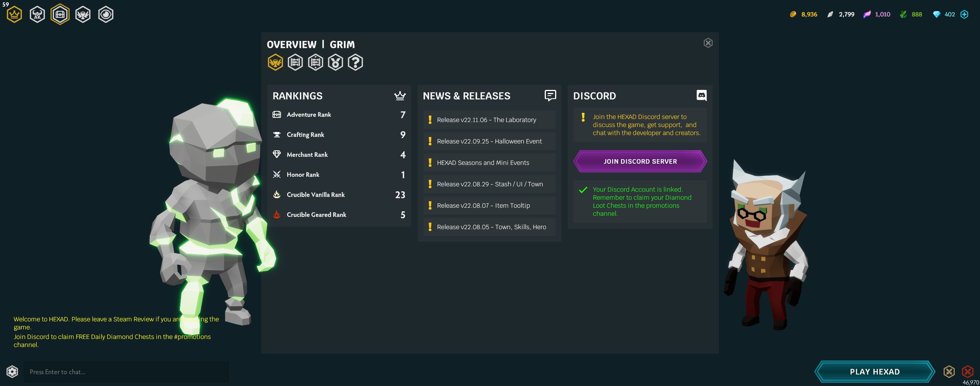Click the red X hexagon icon
980x386 pixels.
(967, 371)
